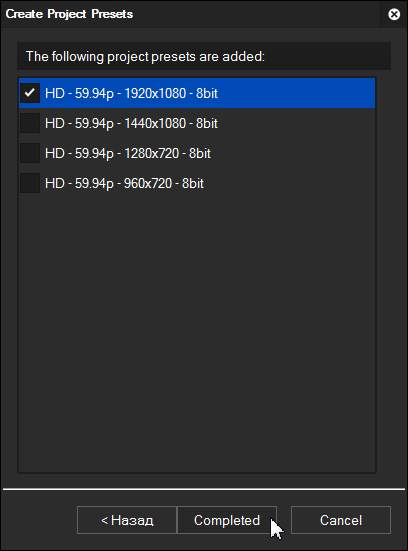
Task: Click the Completed button
Action: tap(227, 520)
